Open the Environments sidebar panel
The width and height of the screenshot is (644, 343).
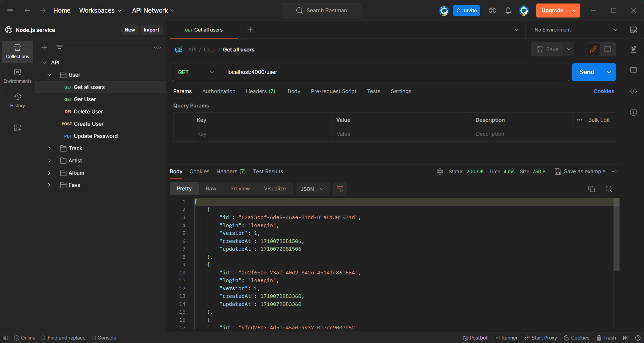[17, 76]
